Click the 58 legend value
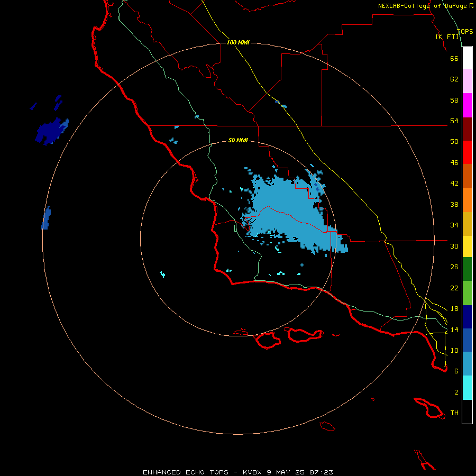The image size is (476, 476). [454, 100]
